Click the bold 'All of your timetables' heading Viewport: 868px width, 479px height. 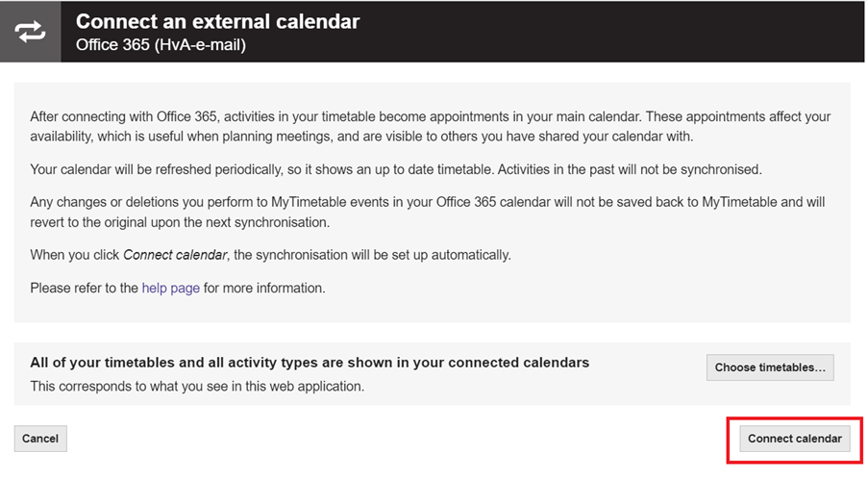(x=310, y=363)
